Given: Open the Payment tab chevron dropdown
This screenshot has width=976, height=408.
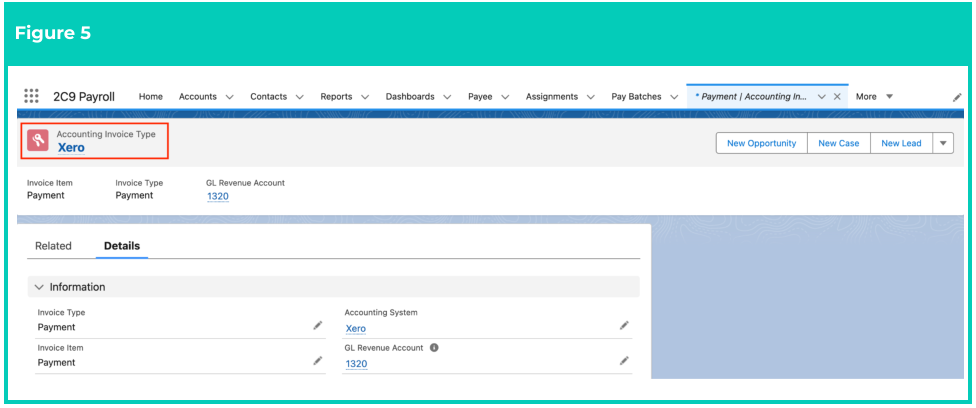Looking at the screenshot, I should pyautogui.click(x=822, y=97).
